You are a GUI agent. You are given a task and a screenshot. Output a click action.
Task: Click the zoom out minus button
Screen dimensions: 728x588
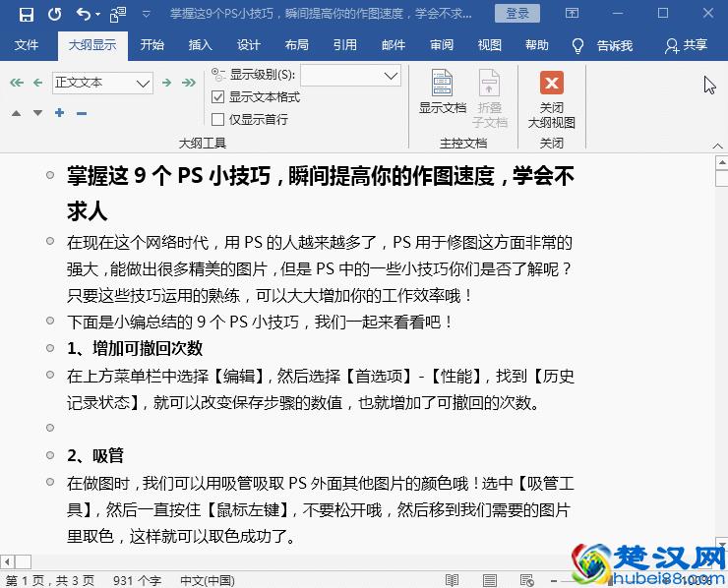(x=554, y=580)
